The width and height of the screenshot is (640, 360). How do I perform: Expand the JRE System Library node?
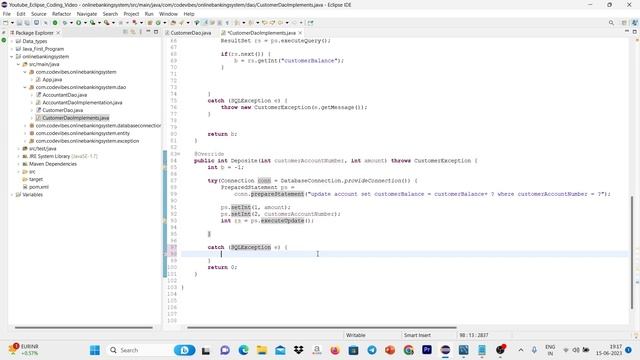point(18,156)
